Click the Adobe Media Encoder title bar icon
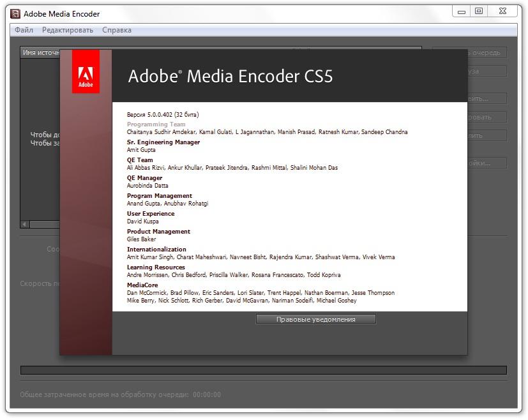 (15, 14)
